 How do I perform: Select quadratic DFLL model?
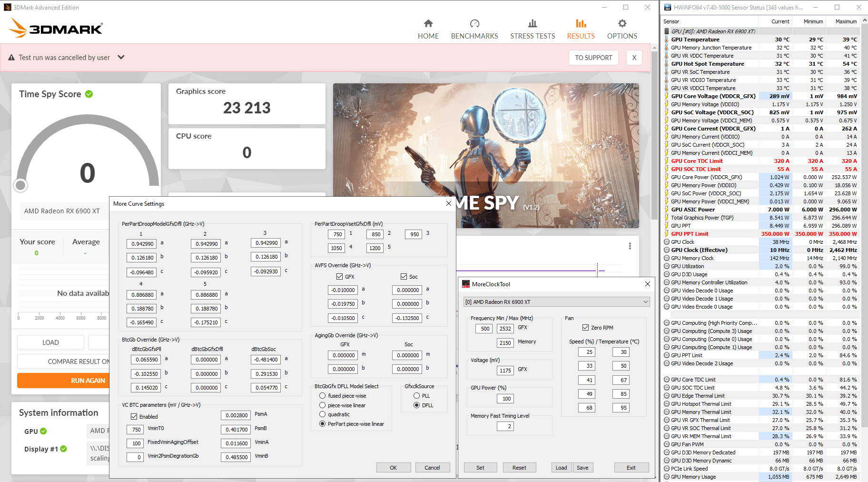coord(322,414)
